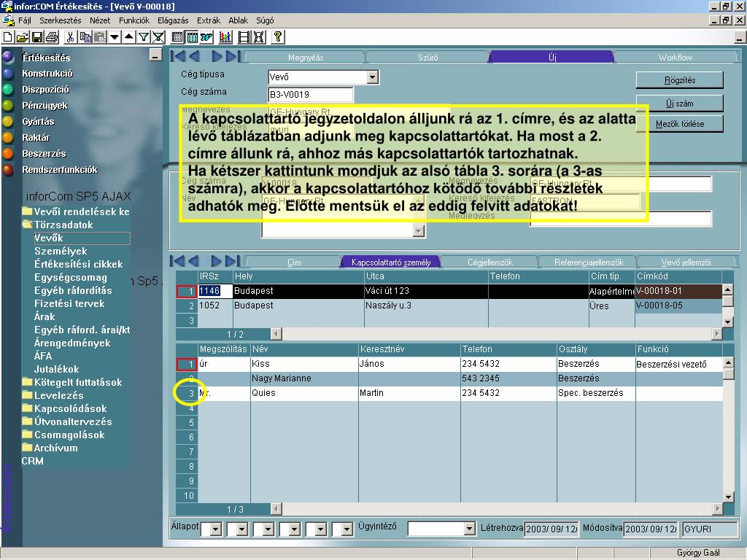This screenshot has height=560, width=747.
Task: Open the Cég típusa dropdown
Action: (373, 77)
